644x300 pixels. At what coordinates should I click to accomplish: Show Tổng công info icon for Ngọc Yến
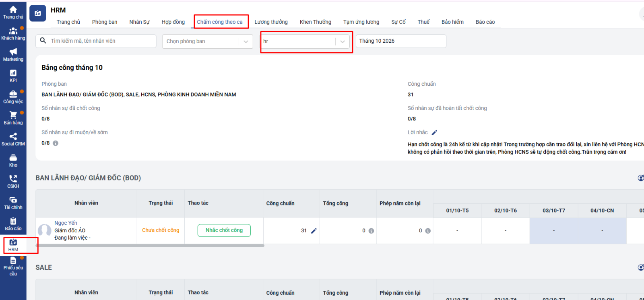(x=371, y=231)
